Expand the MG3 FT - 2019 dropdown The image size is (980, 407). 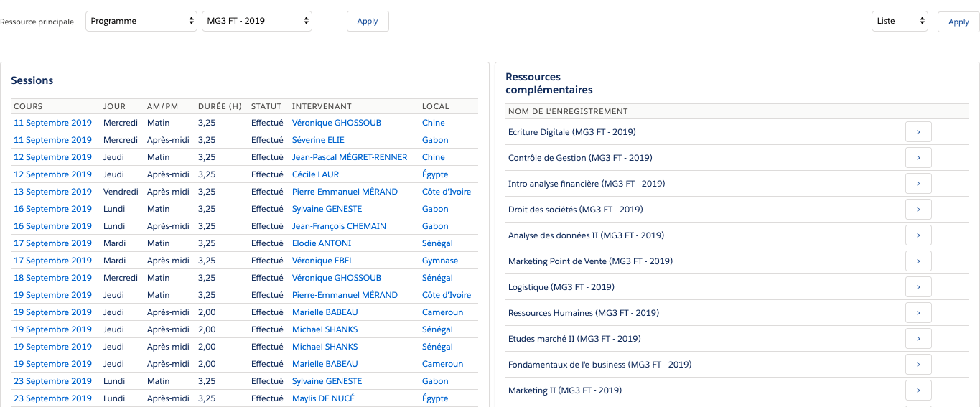(256, 22)
